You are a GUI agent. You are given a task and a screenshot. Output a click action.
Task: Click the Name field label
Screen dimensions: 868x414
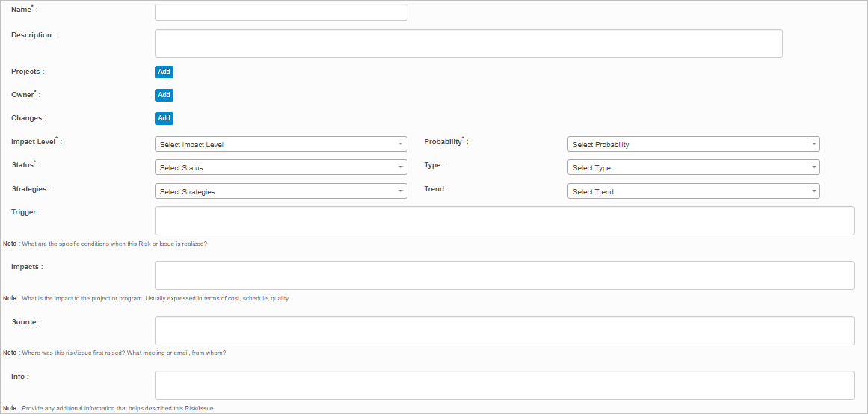pyautogui.click(x=21, y=10)
